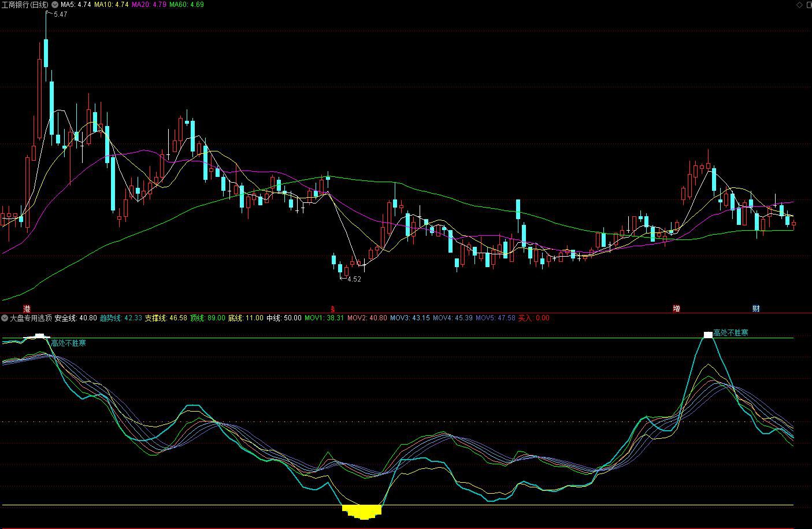Click the 4.52 low price label

[x=354, y=279]
